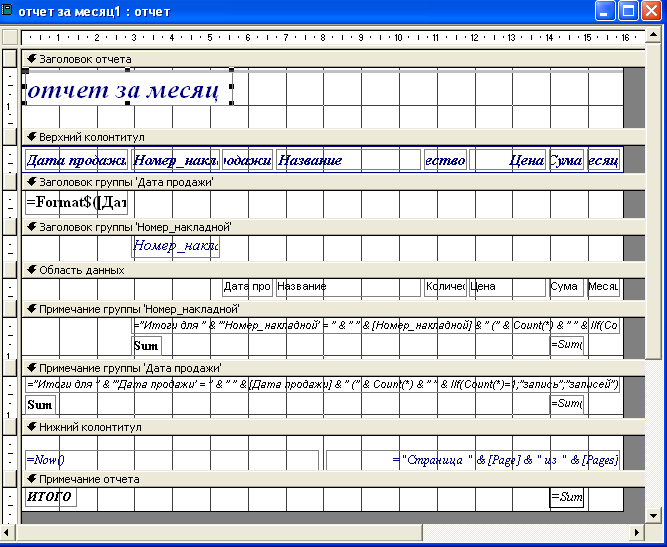Viewport: 667px width, 547px height.
Task: Click the 'Область данных' section bar
Action: [x=334, y=271]
